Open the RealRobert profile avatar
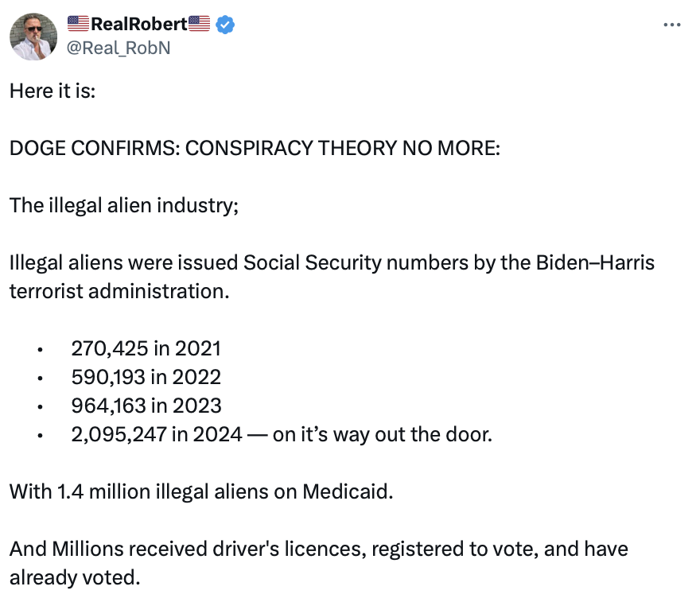This screenshot has height=598, width=700. [x=33, y=37]
